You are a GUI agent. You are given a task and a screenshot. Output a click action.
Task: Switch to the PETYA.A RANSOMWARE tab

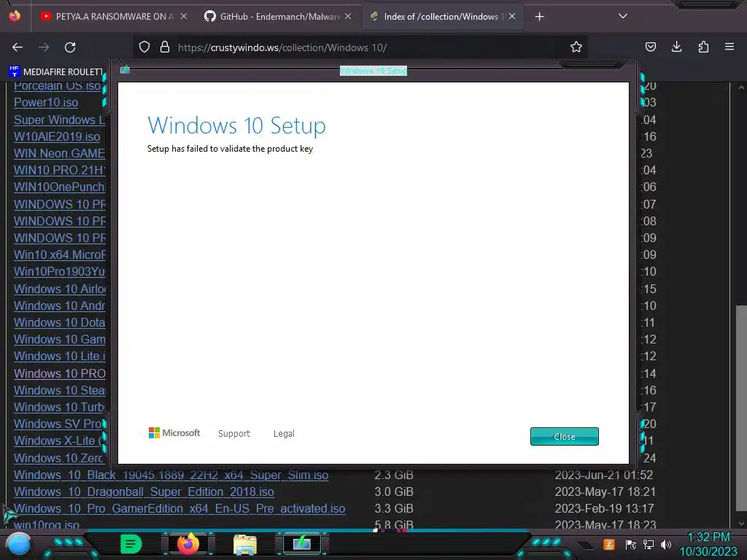[x=113, y=17]
